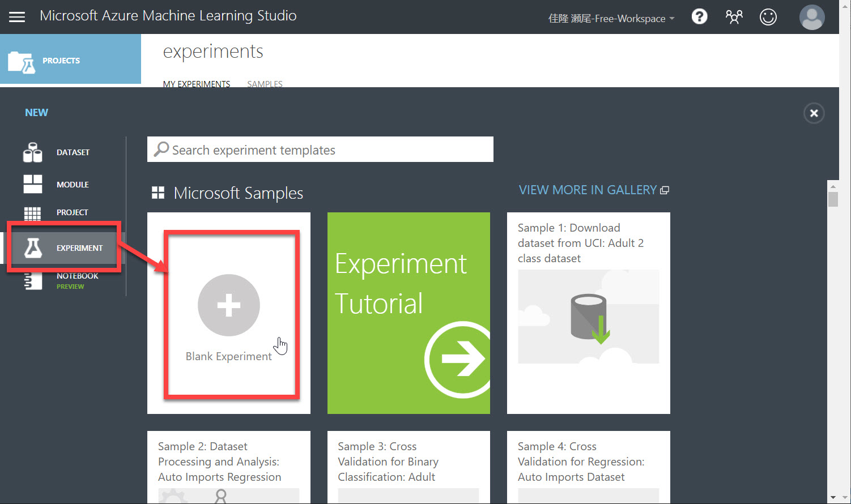Open View More in Gallery link

point(588,190)
